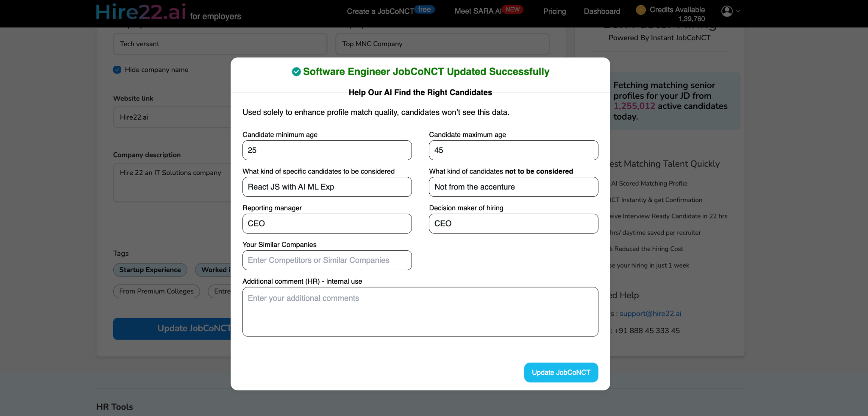
Task: Click the Update JobCoNCT button in dialog
Action: tap(561, 372)
